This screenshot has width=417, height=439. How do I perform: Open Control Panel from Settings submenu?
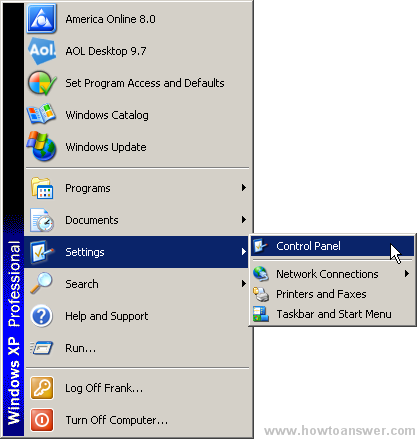click(x=332, y=246)
